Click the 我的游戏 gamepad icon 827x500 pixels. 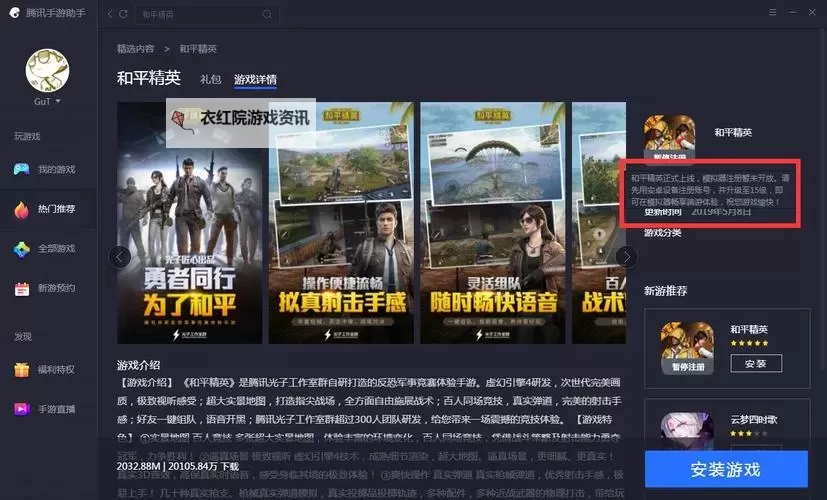click(x=21, y=169)
